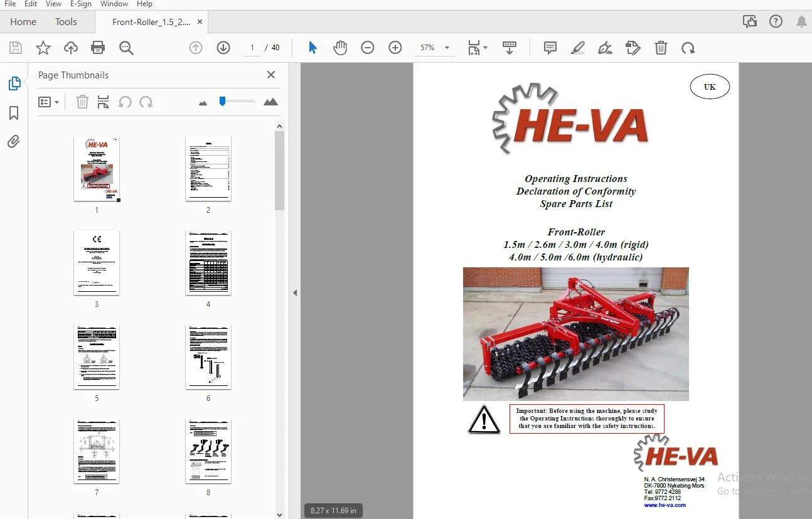Open the E-Sign menu

pyautogui.click(x=80, y=4)
